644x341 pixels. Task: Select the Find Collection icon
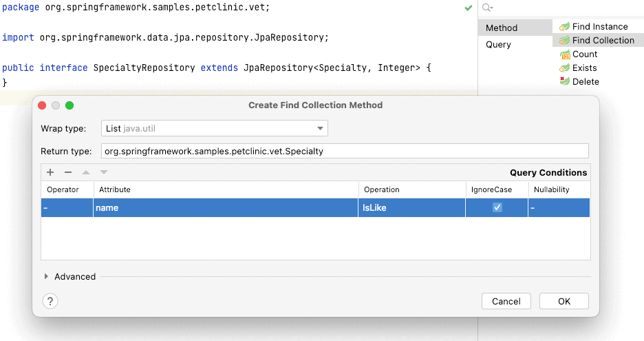click(x=564, y=41)
